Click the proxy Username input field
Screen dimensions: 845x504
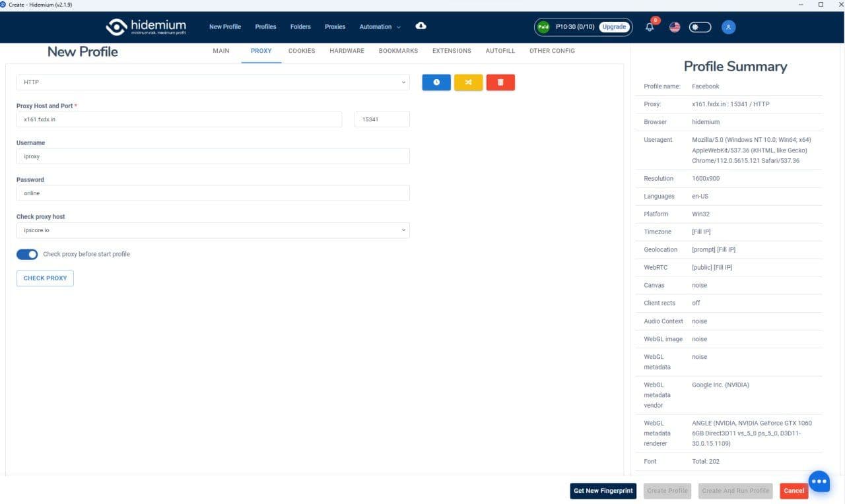pyautogui.click(x=213, y=156)
